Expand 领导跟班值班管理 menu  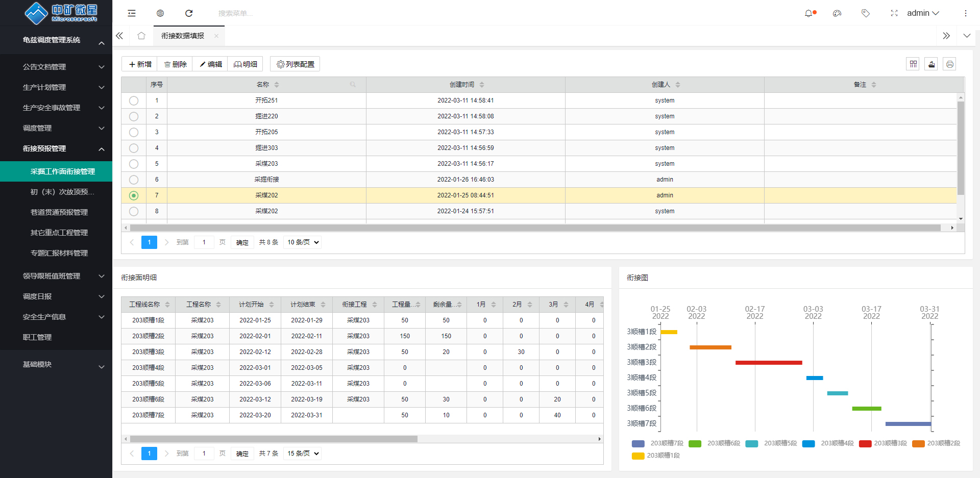pyautogui.click(x=56, y=276)
